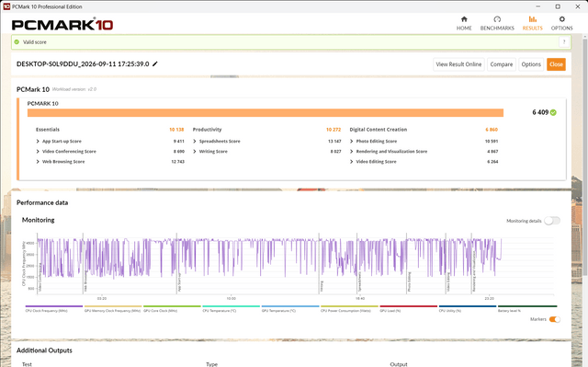Click the Options button beside Compare
Viewport: 588px width, 367px height.
click(x=531, y=64)
